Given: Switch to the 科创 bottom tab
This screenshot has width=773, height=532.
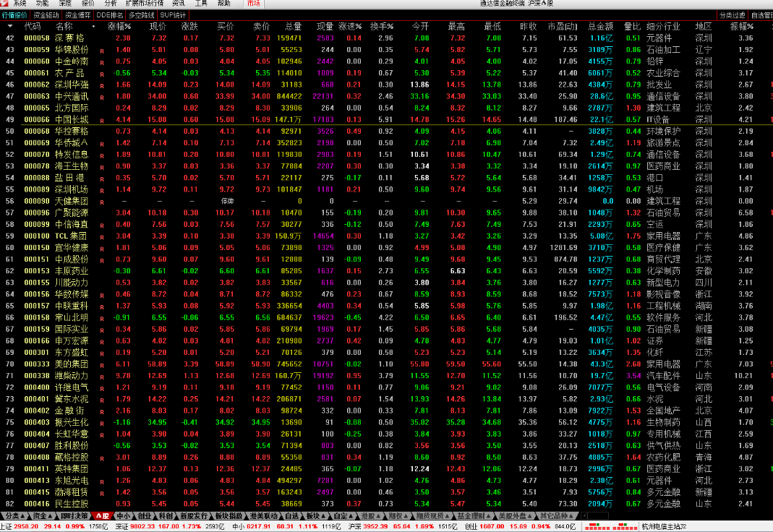Looking at the screenshot, I should (x=166, y=516).
